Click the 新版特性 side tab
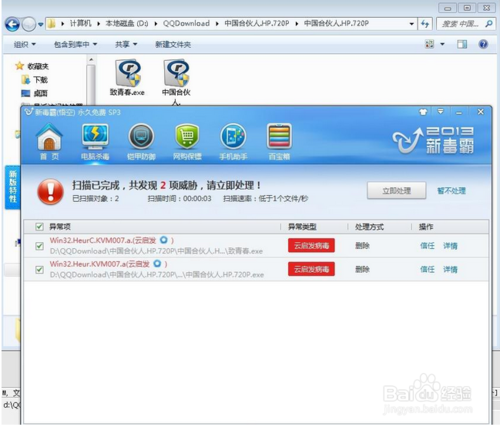 (x=13, y=187)
